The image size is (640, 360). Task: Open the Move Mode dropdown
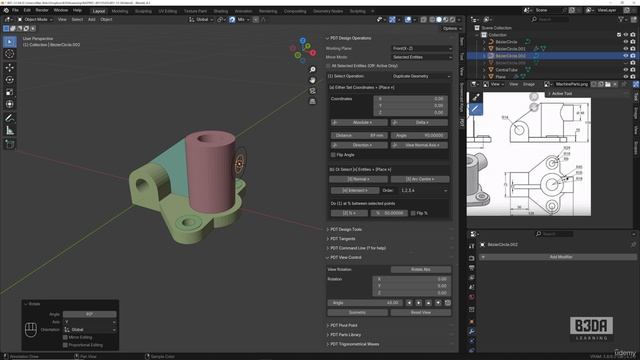coord(422,57)
